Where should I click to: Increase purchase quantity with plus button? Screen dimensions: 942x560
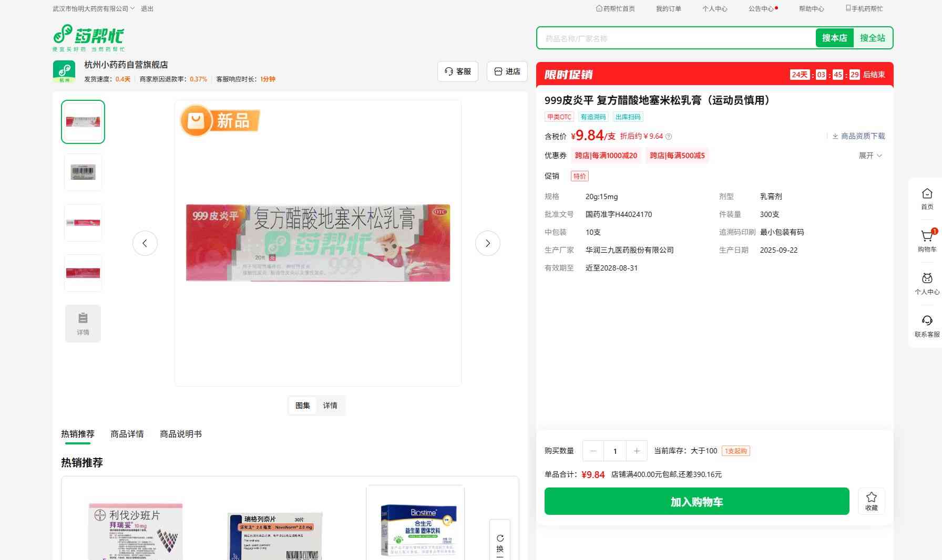637,451
